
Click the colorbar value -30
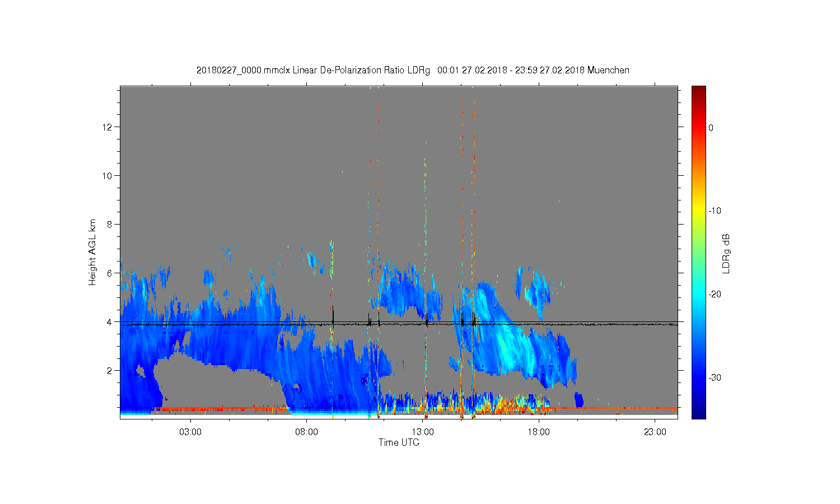pyautogui.click(x=715, y=378)
